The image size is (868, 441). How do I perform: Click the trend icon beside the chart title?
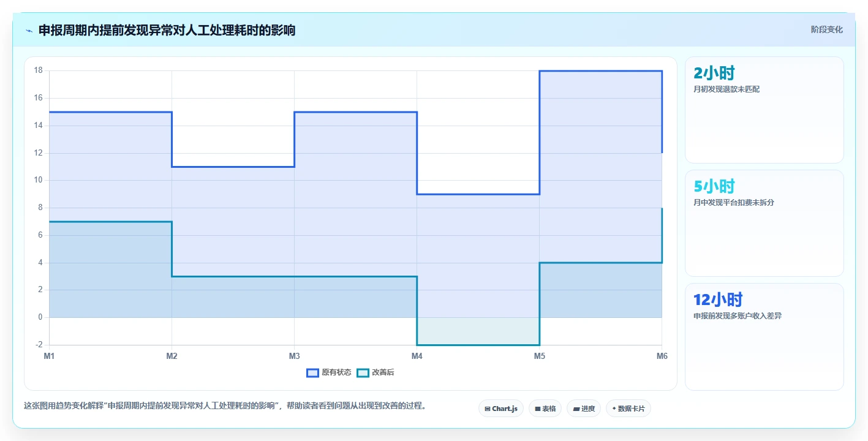click(29, 30)
